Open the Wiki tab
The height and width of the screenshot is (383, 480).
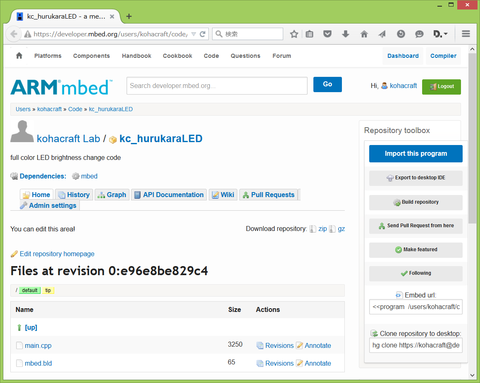[x=223, y=195]
